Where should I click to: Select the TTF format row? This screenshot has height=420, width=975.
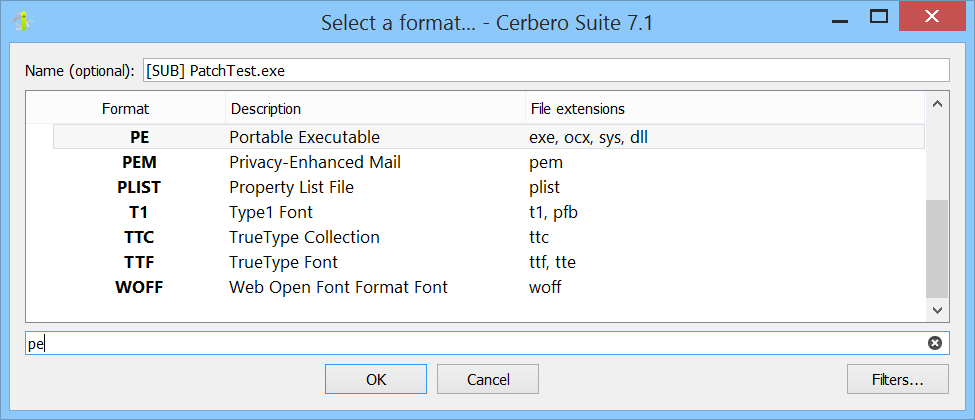click(x=489, y=262)
